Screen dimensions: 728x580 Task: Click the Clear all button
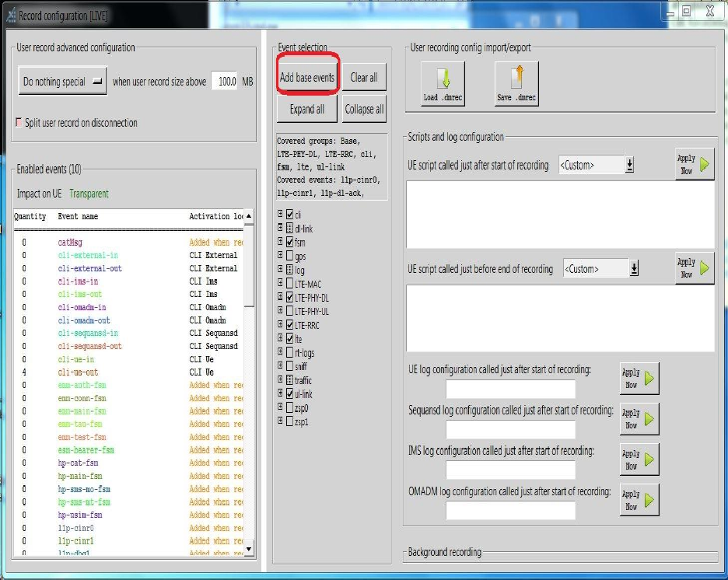pyautogui.click(x=364, y=77)
